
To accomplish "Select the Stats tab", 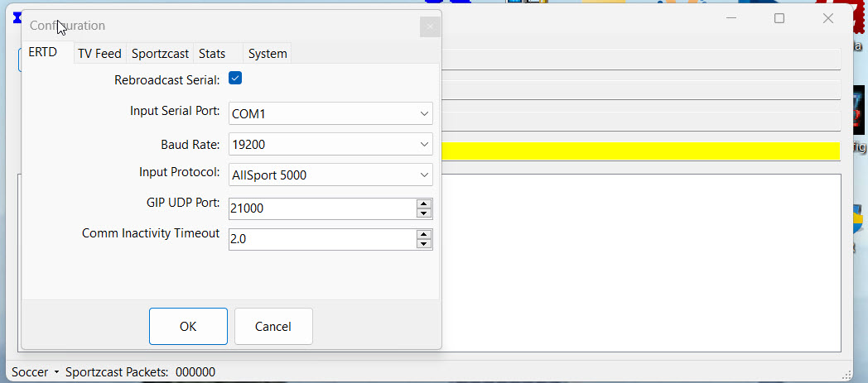I will click(212, 54).
